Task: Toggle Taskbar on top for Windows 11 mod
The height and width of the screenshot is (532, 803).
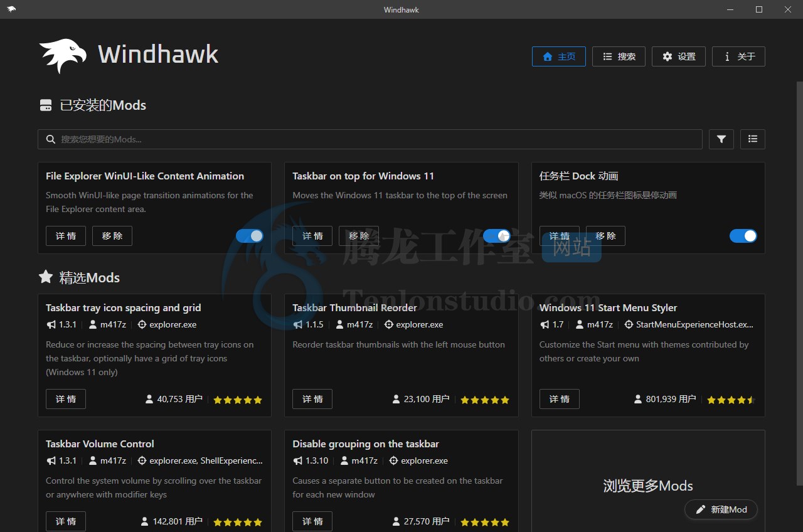Action: click(x=497, y=236)
